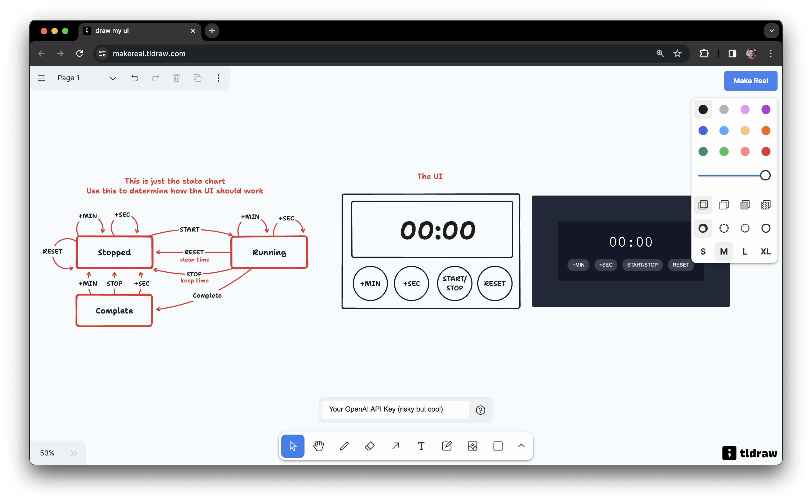The image size is (812, 504).
Task: Enable the pattern fill style
Action: click(x=766, y=205)
